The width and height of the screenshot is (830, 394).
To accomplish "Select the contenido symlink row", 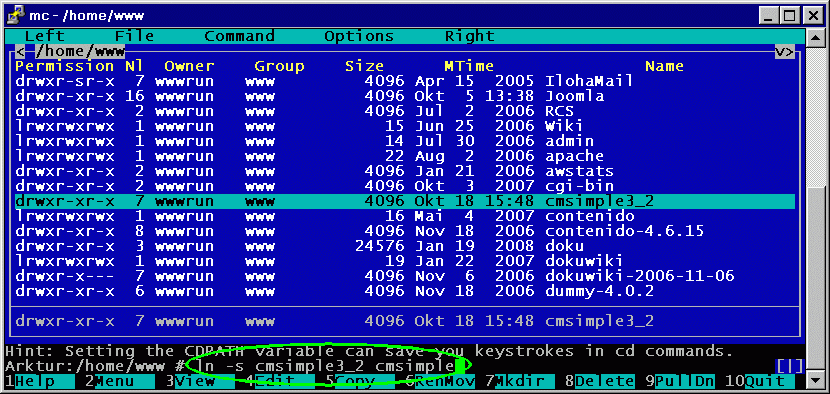I will pyautogui.click(x=405, y=216).
